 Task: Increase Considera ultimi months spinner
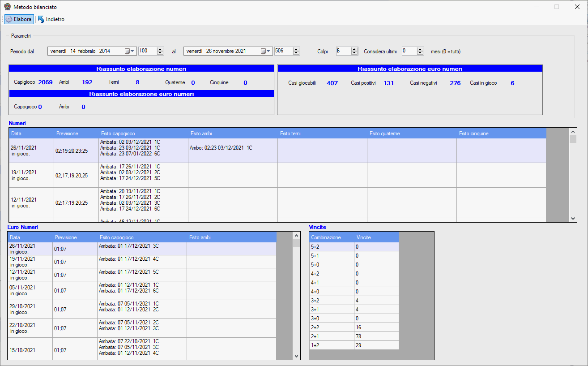tap(420, 49)
